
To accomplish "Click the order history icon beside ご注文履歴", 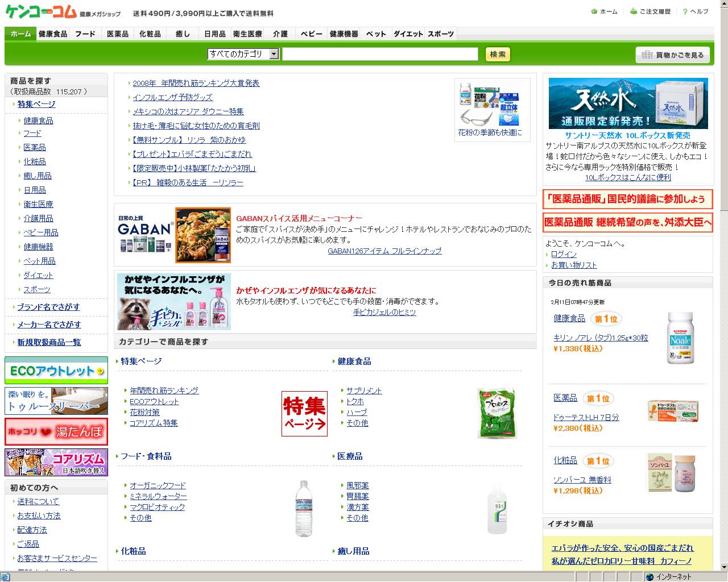I will click(x=634, y=11).
